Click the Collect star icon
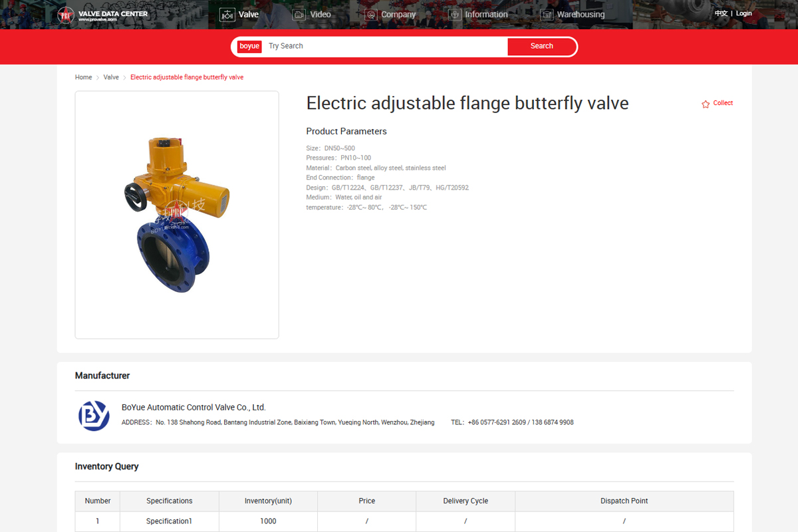 pyautogui.click(x=706, y=104)
